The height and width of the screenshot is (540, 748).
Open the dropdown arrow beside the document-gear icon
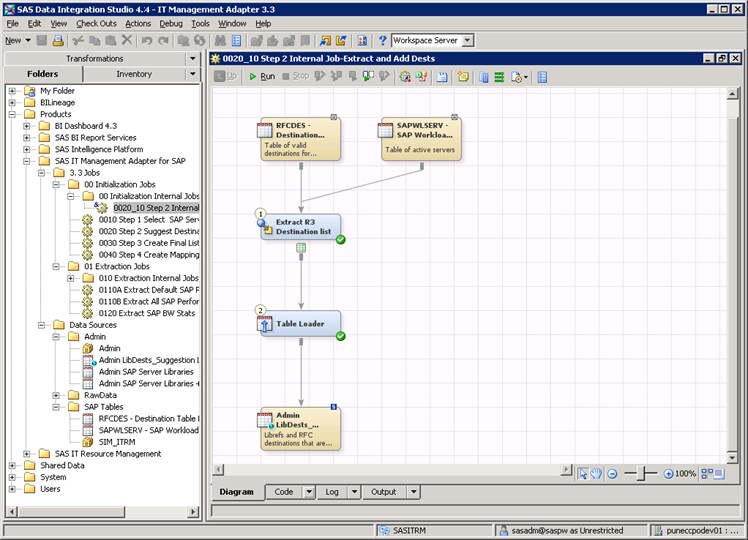coord(526,77)
